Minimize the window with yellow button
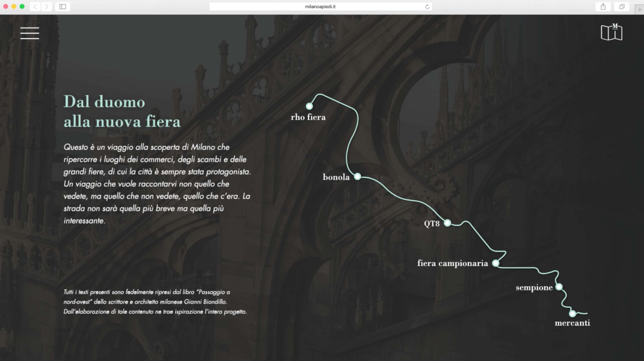644x361 pixels. pyautogui.click(x=14, y=7)
